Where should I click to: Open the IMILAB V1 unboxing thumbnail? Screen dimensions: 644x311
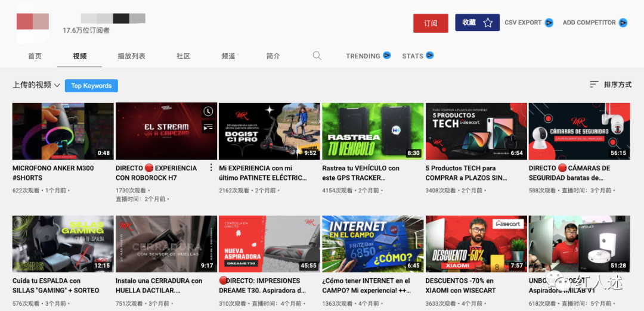579,244
